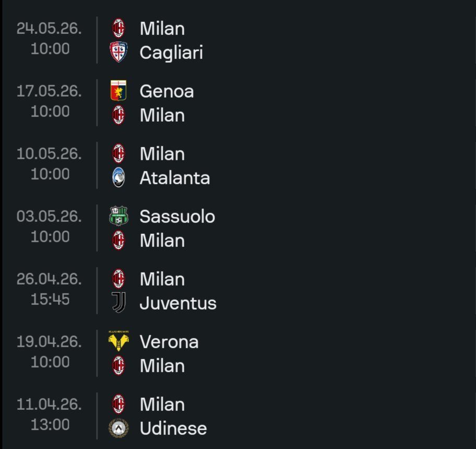Open the Genoa team link
This screenshot has width=476, height=449.
click(166, 91)
